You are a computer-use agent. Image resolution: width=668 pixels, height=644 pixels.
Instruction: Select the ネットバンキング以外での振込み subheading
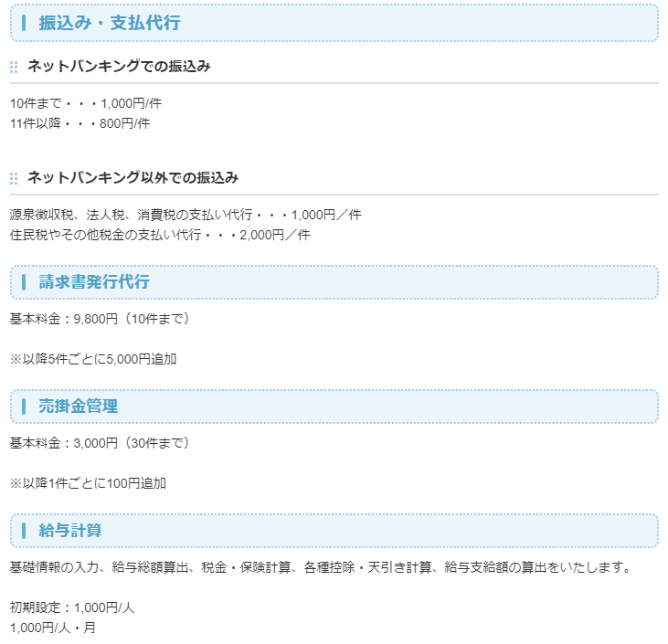pyautogui.click(x=133, y=177)
